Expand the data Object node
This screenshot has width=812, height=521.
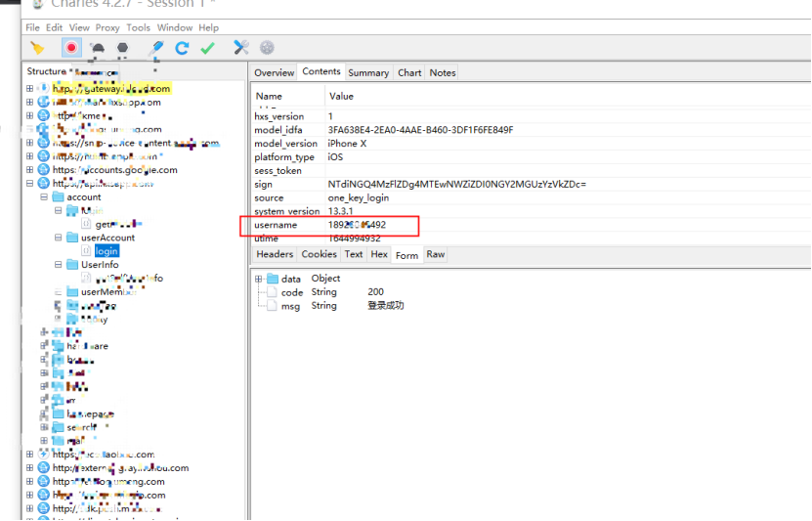(x=259, y=279)
